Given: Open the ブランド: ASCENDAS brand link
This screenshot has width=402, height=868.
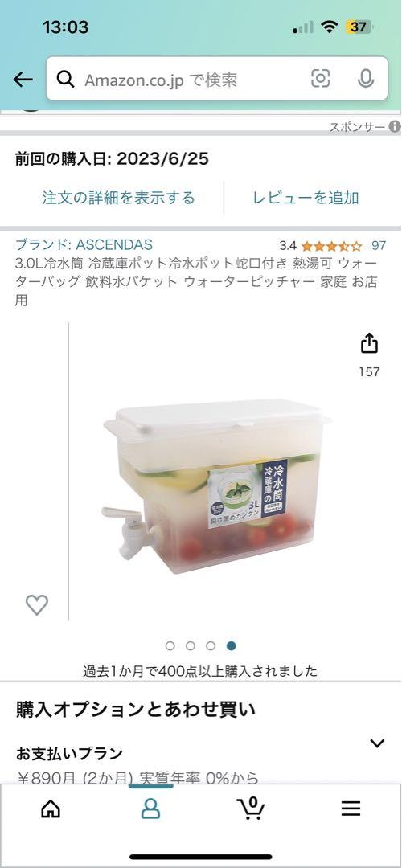Looking at the screenshot, I should click(84, 244).
